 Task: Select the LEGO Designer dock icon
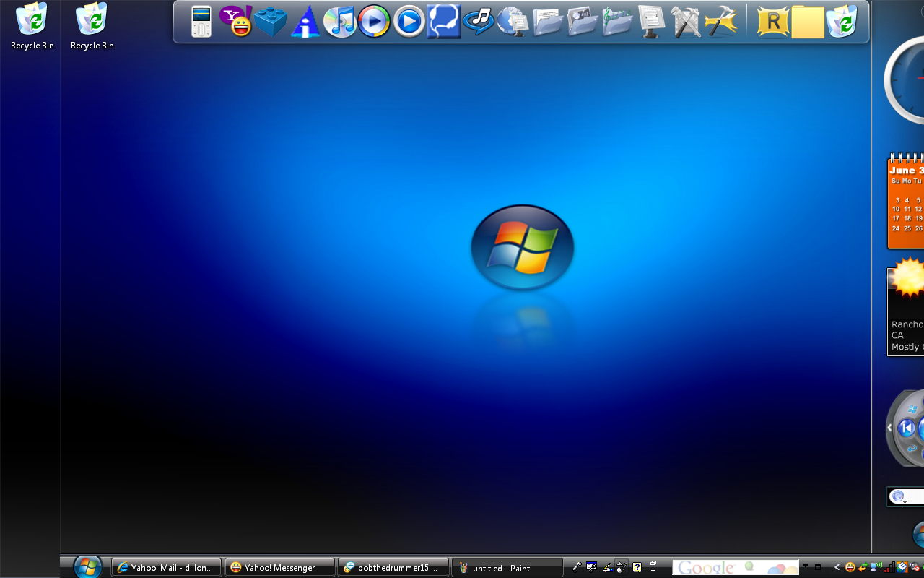[x=271, y=22]
